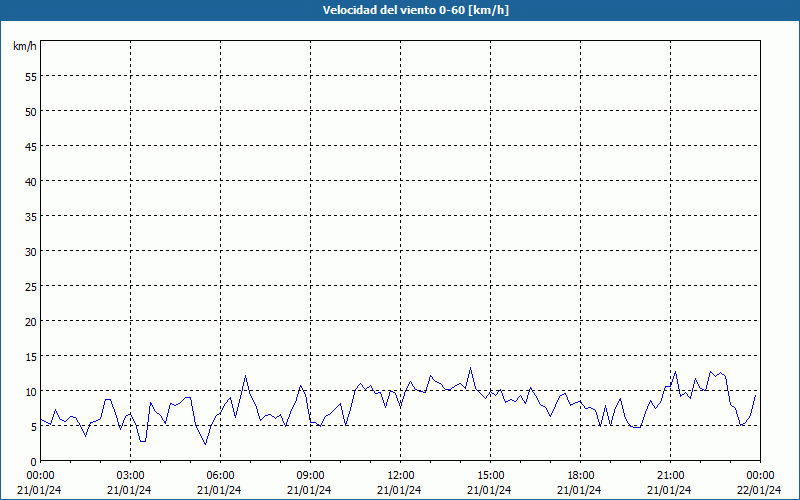The width and height of the screenshot is (800, 500).
Task: Click the y-axis value 30
Action: pos(31,252)
